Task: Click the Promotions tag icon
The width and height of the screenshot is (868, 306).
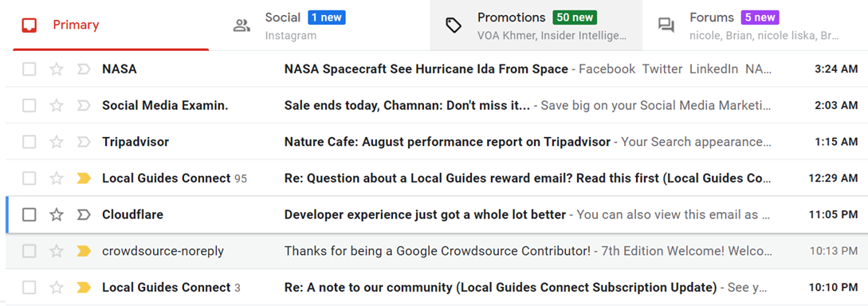Action: coord(454,25)
